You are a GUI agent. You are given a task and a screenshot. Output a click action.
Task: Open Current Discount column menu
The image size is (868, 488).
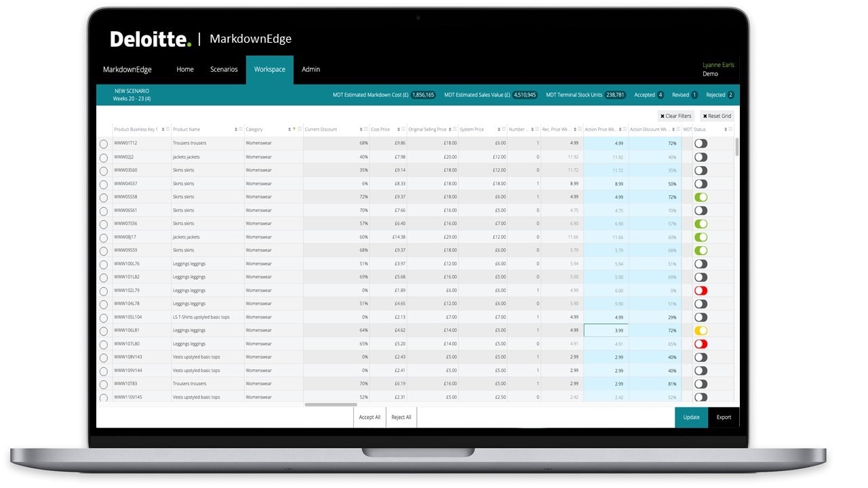[x=366, y=129]
